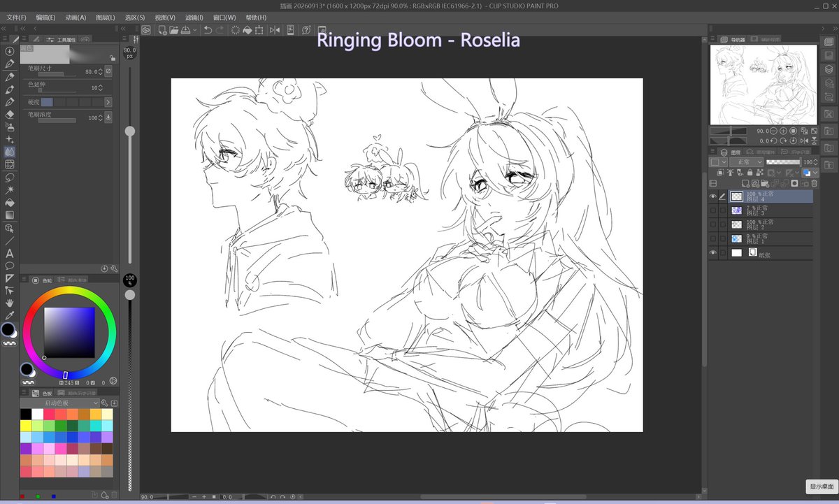Toggle brush size dynamics button beside 80.0
Screen dimensions: 839x504
point(108,71)
